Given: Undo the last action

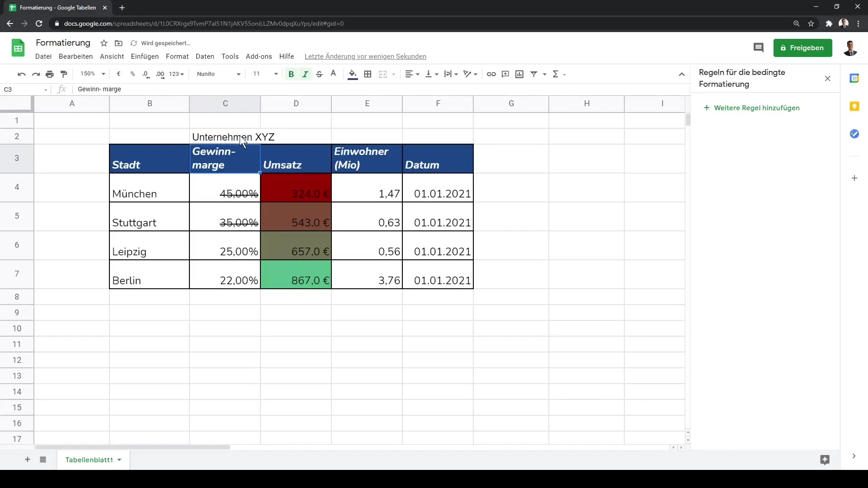Looking at the screenshot, I should click(21, 74).
